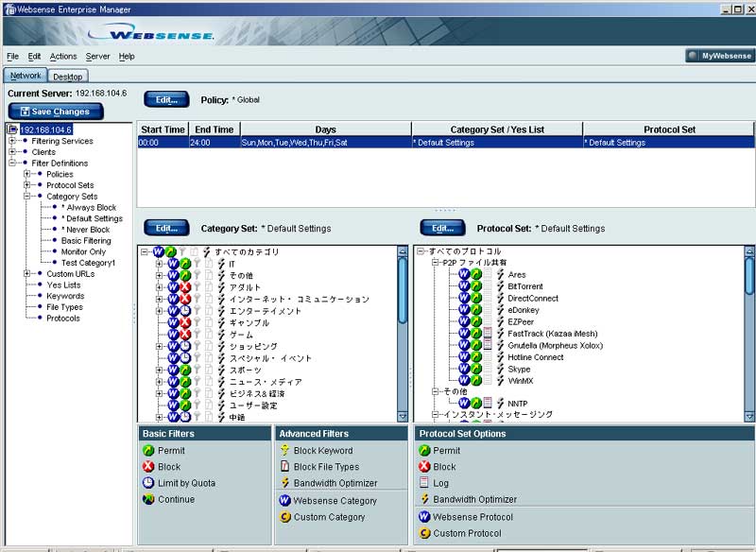Screen dimensions: 756x552
Task: Click the Permit icon in the スポーツ row
Action: point(185,370)
